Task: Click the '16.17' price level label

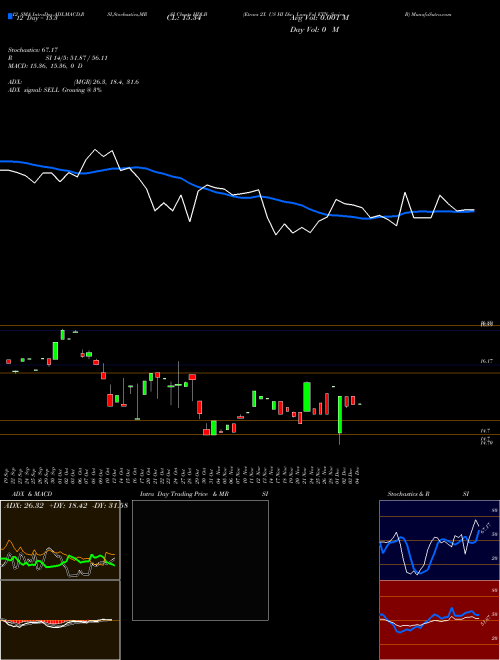Action: (x=486, y=361)
